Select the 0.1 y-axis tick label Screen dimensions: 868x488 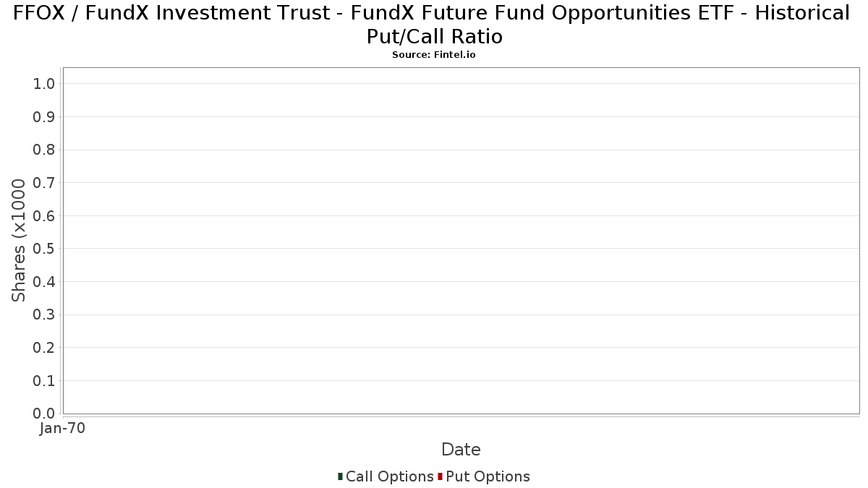(x=44, y=381)
